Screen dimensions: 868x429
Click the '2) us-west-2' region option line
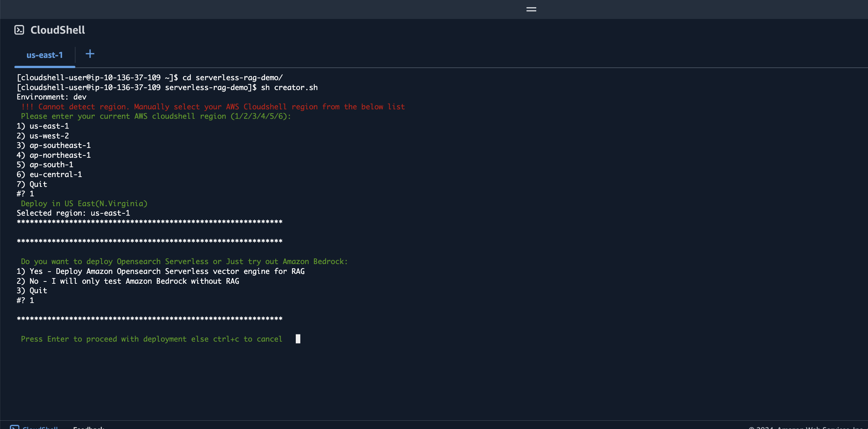[x=43, y=136]
